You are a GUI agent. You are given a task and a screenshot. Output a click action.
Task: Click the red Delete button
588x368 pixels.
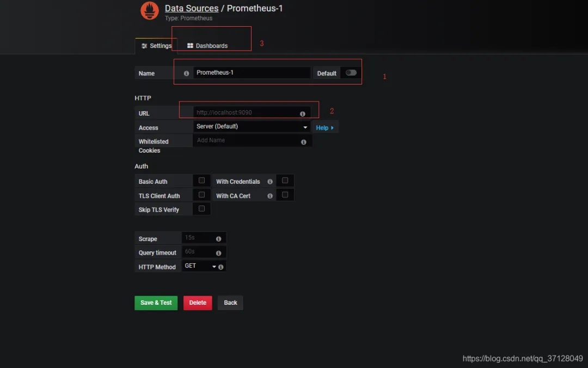pyautogui.click(x=198, y=303)
